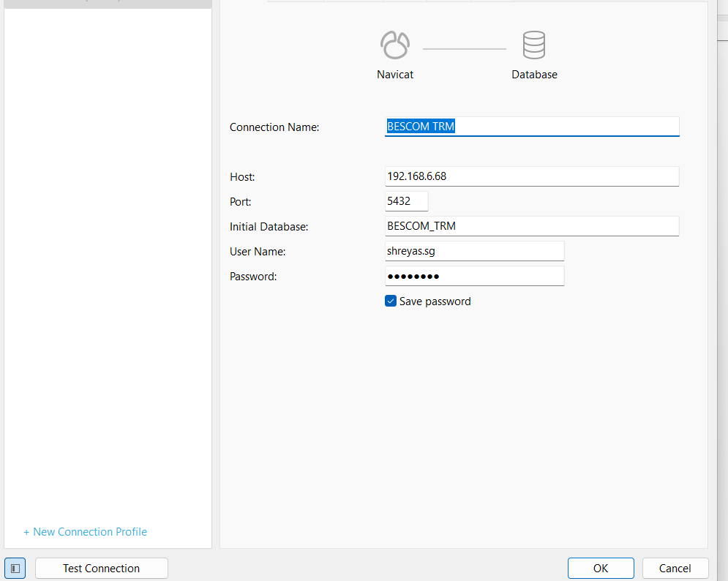Image resolution: width=728 pixels, height=581 pixels.
Task: Dismiss the dialog with Cancel
Action: [675, 569]
